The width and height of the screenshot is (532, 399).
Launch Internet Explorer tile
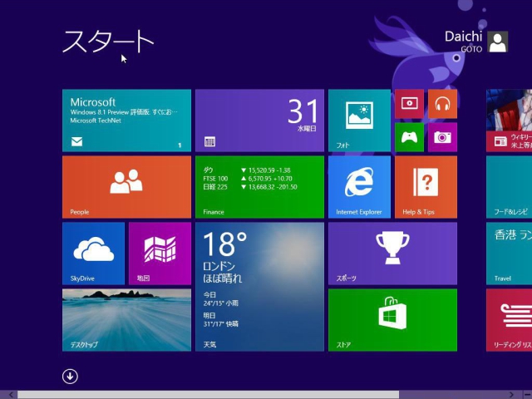359,187
